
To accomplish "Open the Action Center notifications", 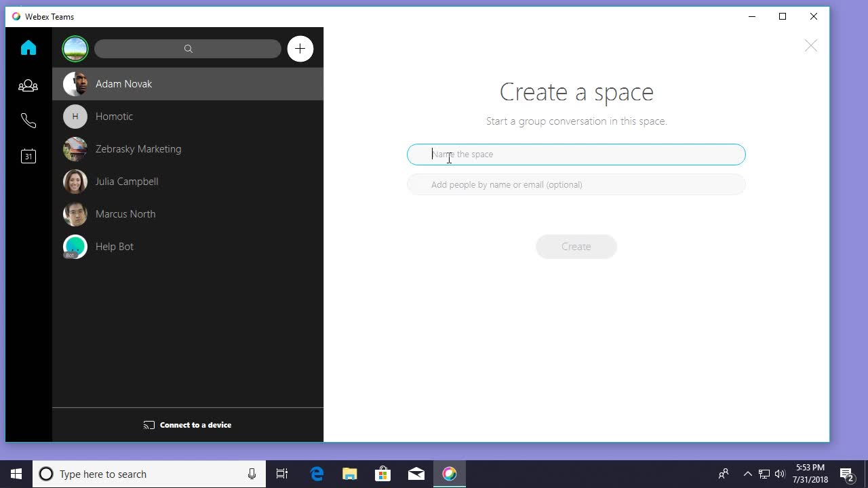I will tap(847, 474).
